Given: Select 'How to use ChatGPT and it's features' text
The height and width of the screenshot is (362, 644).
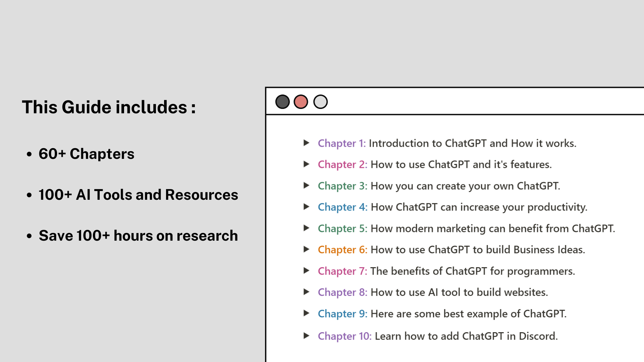Looking at the screenshot, I should coord(461,165).
